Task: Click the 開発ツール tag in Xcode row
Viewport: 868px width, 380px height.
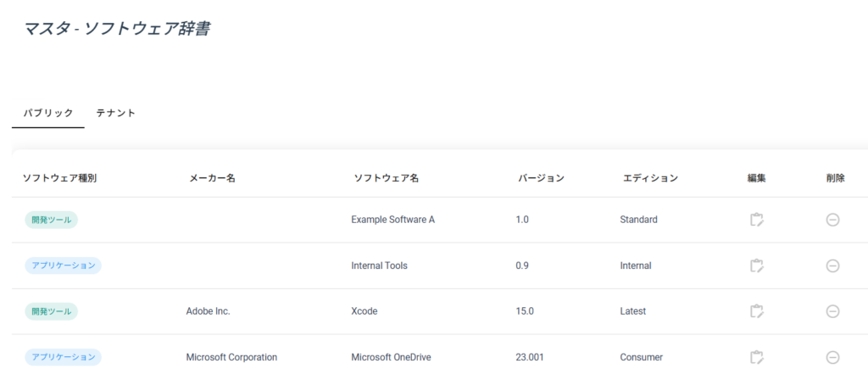Action: (51, 311)
